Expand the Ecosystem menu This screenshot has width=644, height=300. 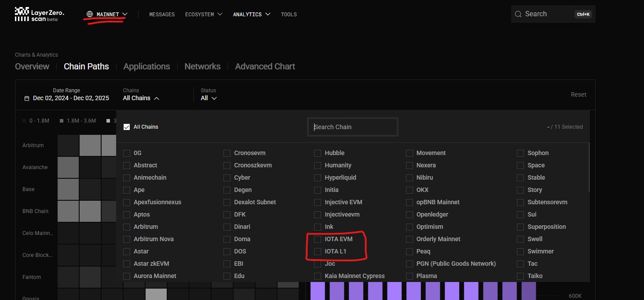click(204, 14)
